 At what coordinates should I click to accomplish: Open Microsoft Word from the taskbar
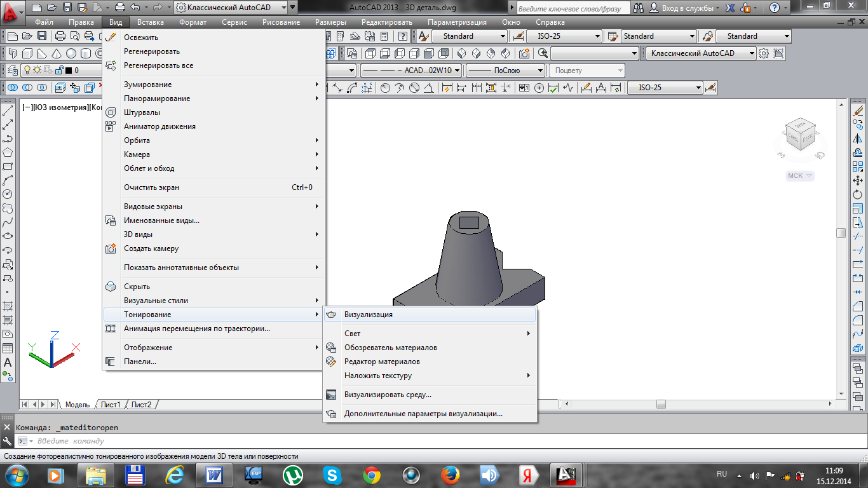[214, 475]
